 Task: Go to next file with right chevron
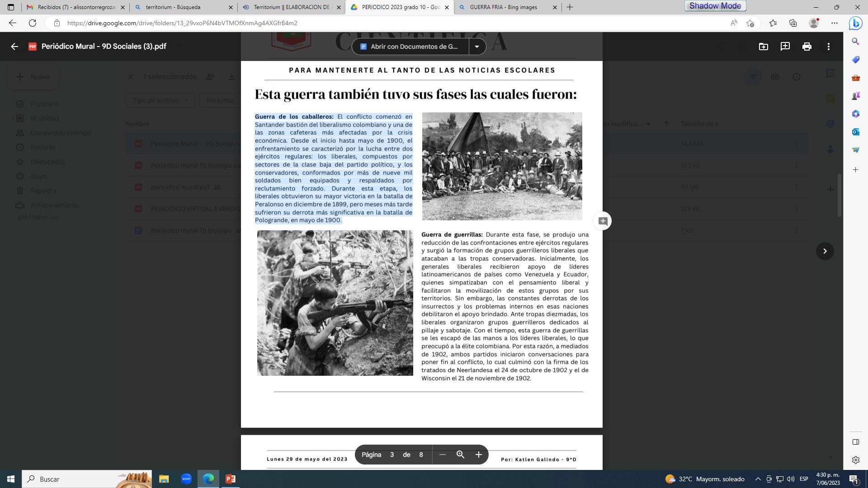825,251
